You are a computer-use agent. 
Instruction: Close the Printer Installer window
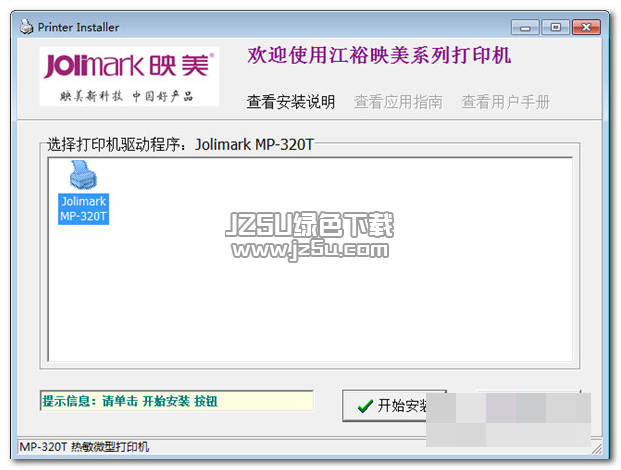coord(587,27)
